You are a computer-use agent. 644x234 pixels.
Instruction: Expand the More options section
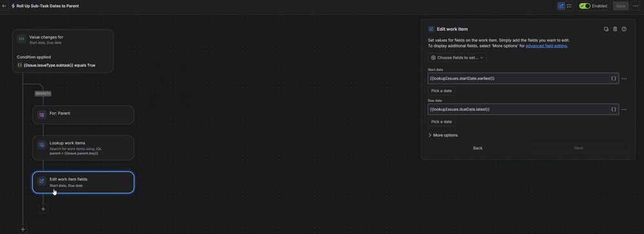[x=443, y=135]
